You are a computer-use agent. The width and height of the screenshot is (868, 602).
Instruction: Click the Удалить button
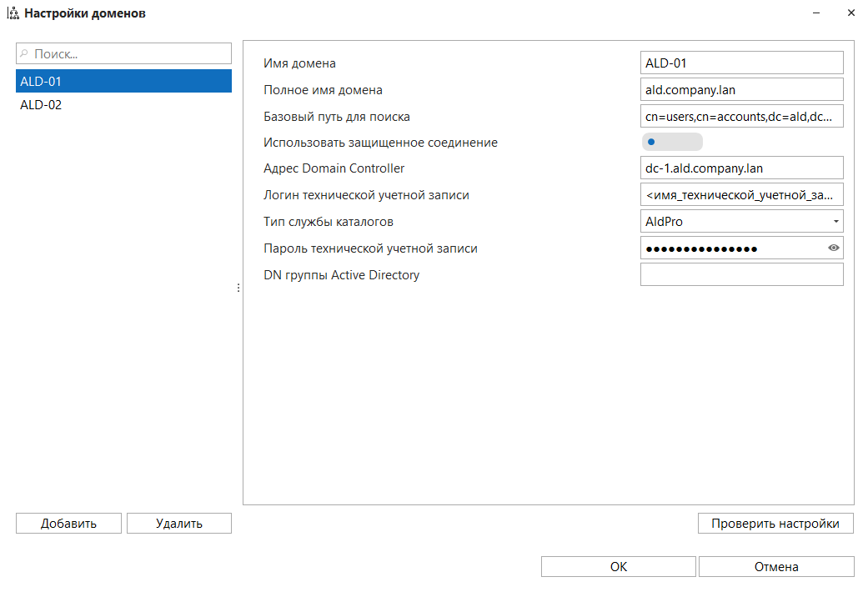click(178, 524)
